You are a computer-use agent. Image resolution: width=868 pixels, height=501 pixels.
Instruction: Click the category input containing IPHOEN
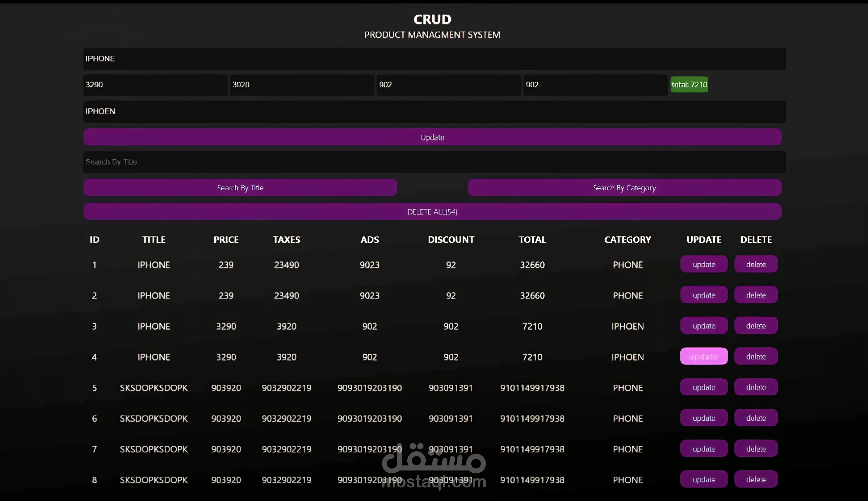(x=434, y=112)
